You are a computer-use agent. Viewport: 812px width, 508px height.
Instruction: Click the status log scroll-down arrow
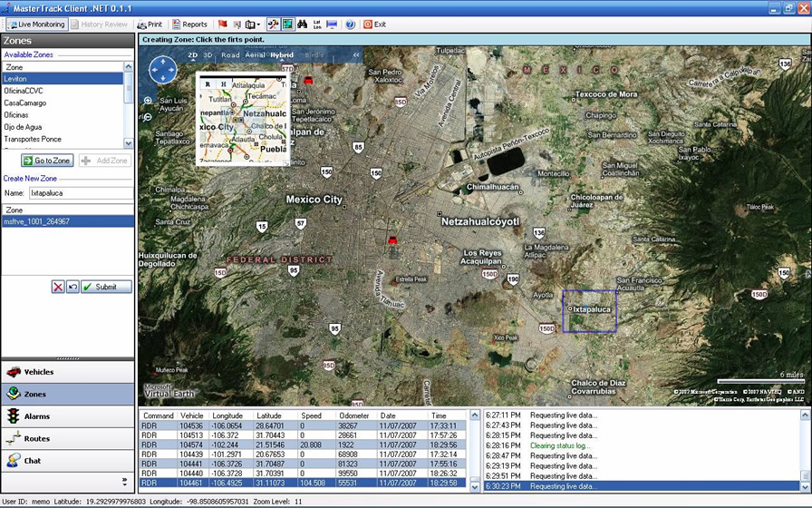pyautogui.click(x=806, y=487)
